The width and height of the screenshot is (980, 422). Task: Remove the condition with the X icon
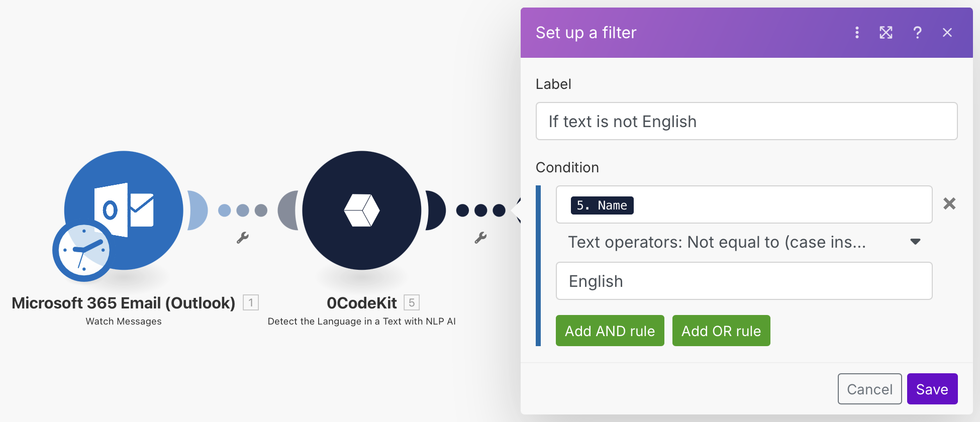949,203
